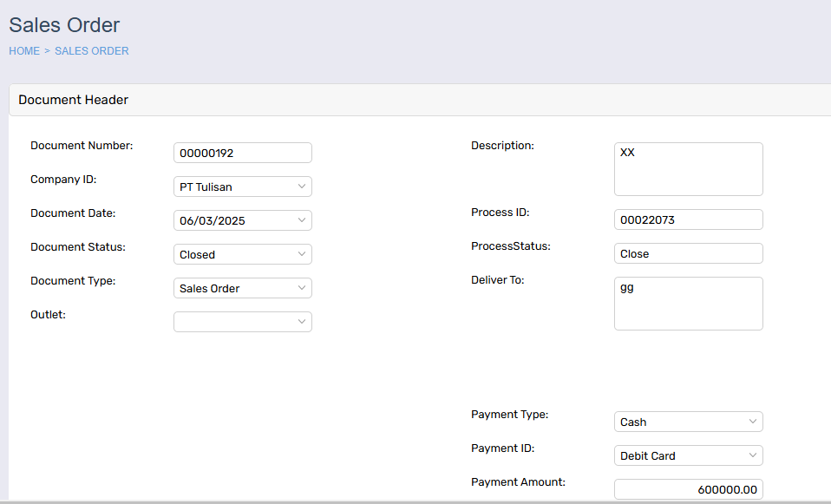831x504 pixels.
Task: Open the Payment Type dropdown showing Cash
Action: click(689, 422)
